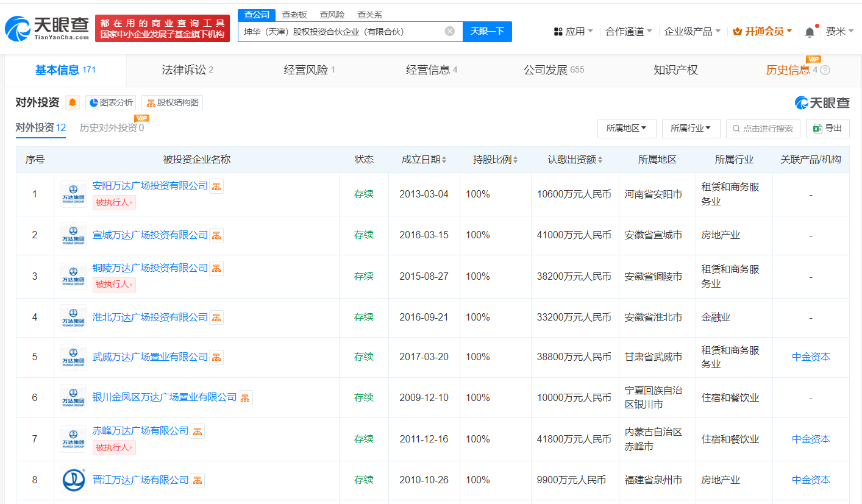The height and width of the screenshot is (504, 862).
Task: Expand 被执行人 tag under 赤峰万达广场有限公司
Action: pos(114,447)
